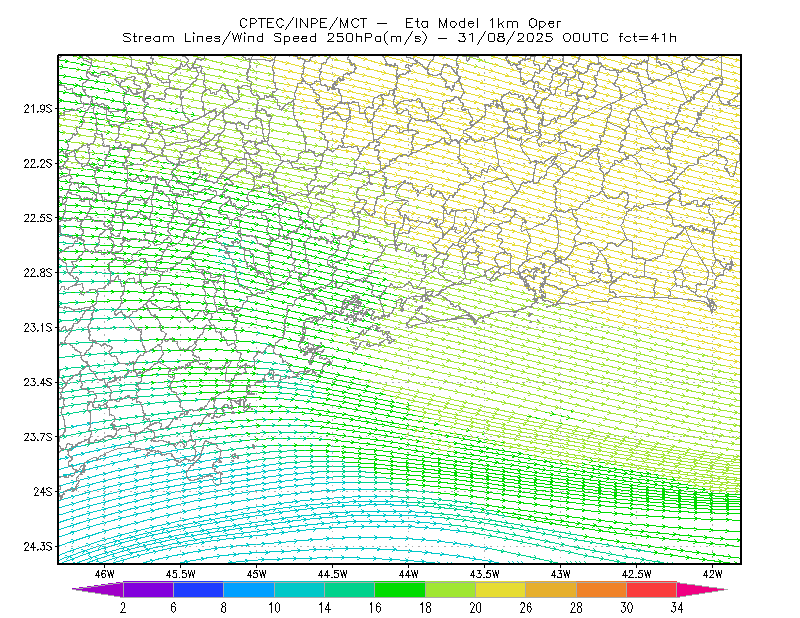The height and width of the screenshot is (618, 800).
Task: Click the CPTEC/INPE/MCT Eta Model title
Action: tap(400, 23)
